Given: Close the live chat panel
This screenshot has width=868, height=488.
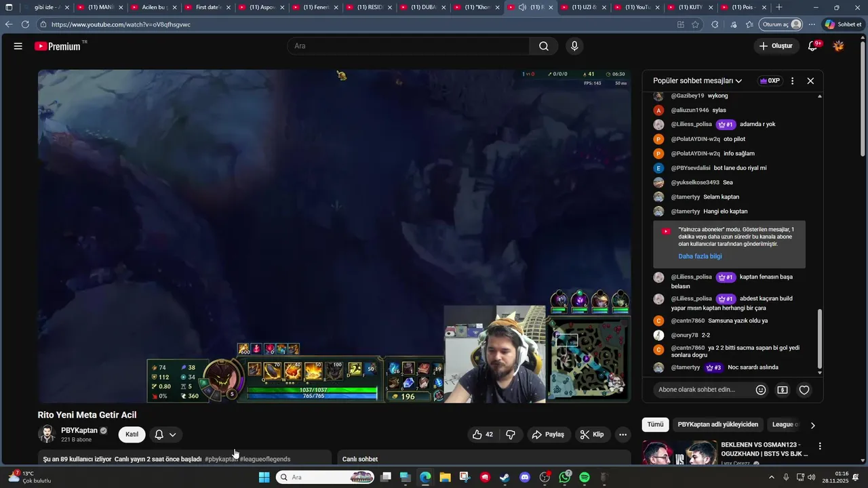Looking at the screenshot, I should [x=810, y=81].
